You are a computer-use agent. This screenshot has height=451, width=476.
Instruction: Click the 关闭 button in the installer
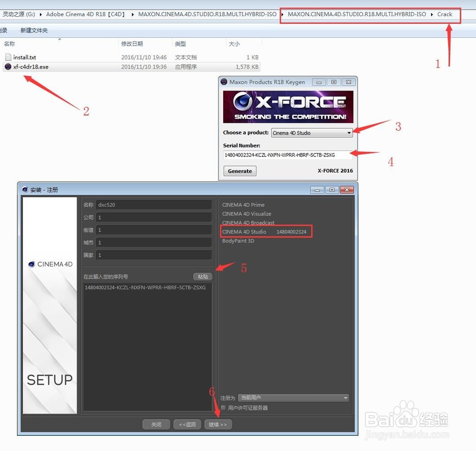click(x=156, y=424)
